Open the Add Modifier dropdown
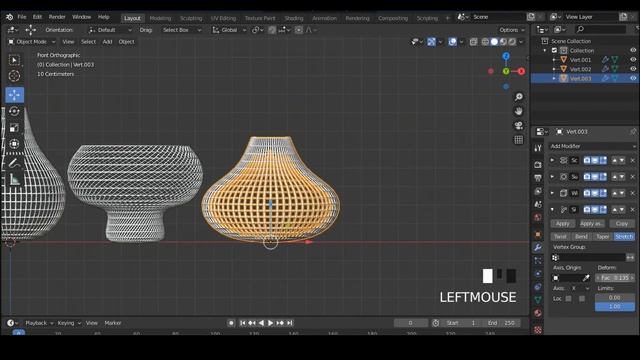This screenshot has height=360, width=640. (x=592, y=146)
